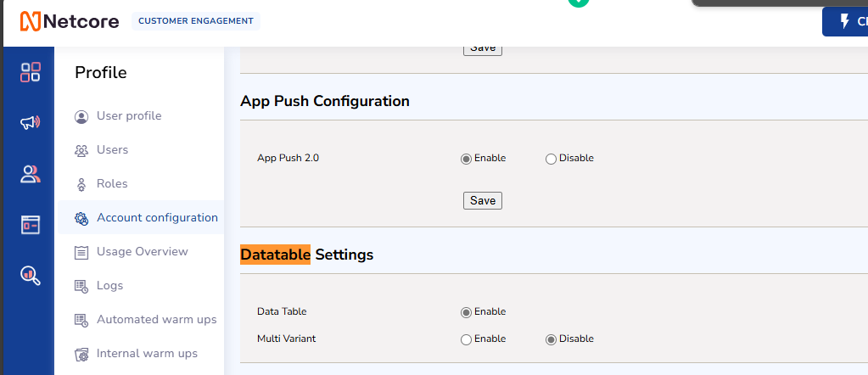Select Enable for Data Table
Screen dimensions: 868x375
click(x=466, y=312)
